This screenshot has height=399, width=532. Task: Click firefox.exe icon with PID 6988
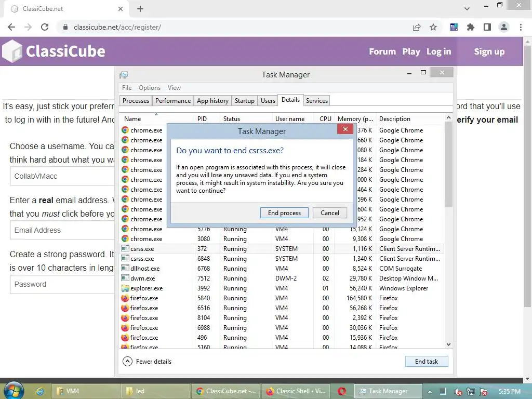click(125, 327)
